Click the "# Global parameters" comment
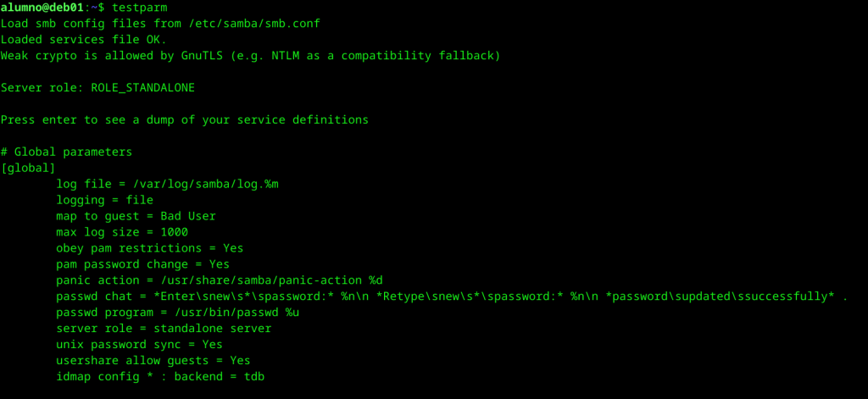 66,152
